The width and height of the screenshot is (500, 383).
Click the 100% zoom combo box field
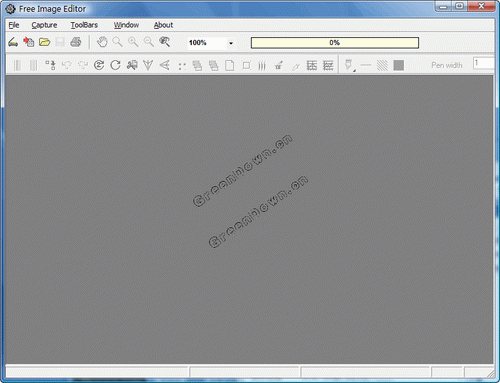coord(207,43)
